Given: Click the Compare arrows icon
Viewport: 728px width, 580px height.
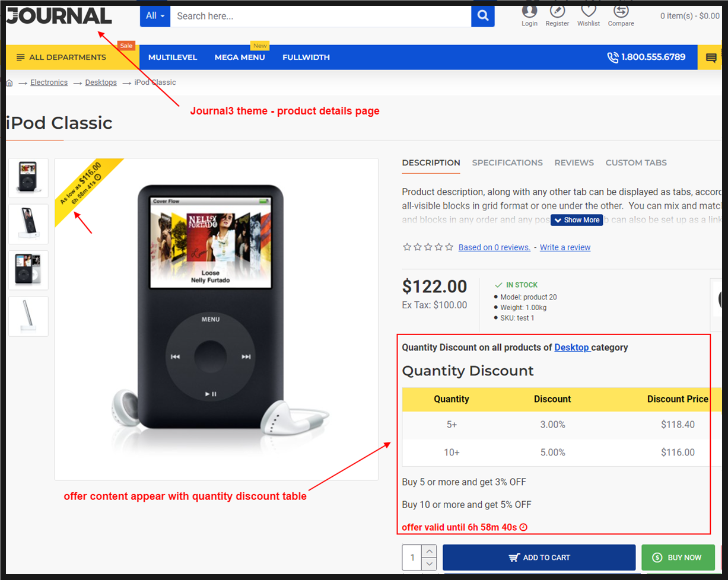Looking at the screenshot, I should click(621, 11).
